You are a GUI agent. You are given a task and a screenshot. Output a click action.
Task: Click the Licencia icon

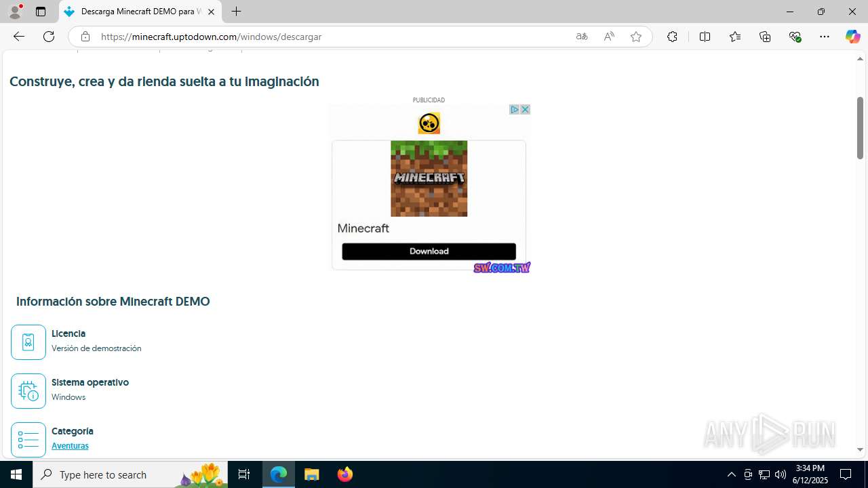click(x=28, y=342)
